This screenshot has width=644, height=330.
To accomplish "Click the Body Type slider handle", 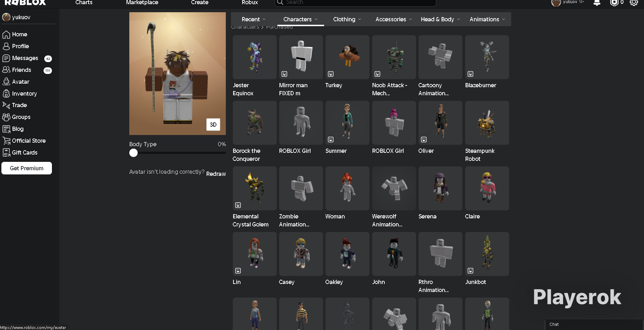I will [x=133, y=153].
